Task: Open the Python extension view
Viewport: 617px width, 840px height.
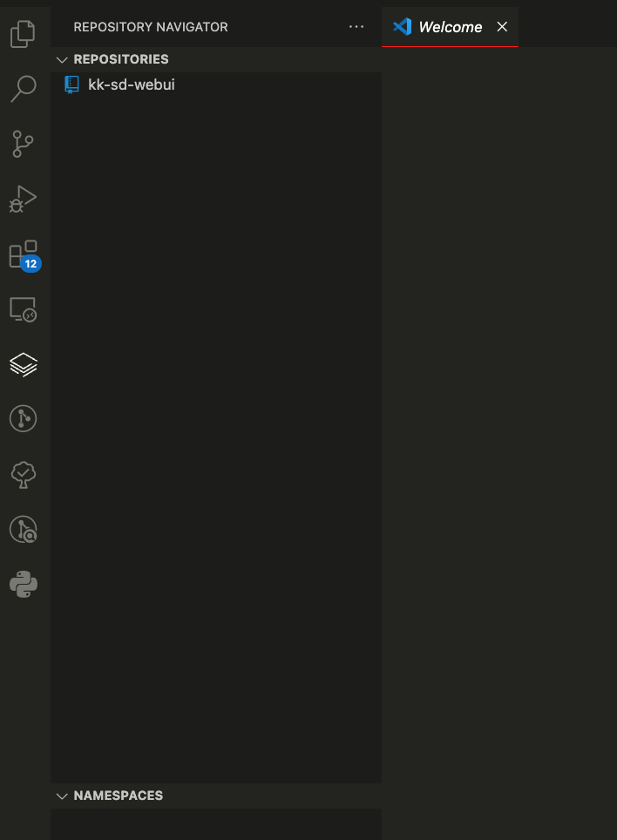Action: (x=24, y=584)
